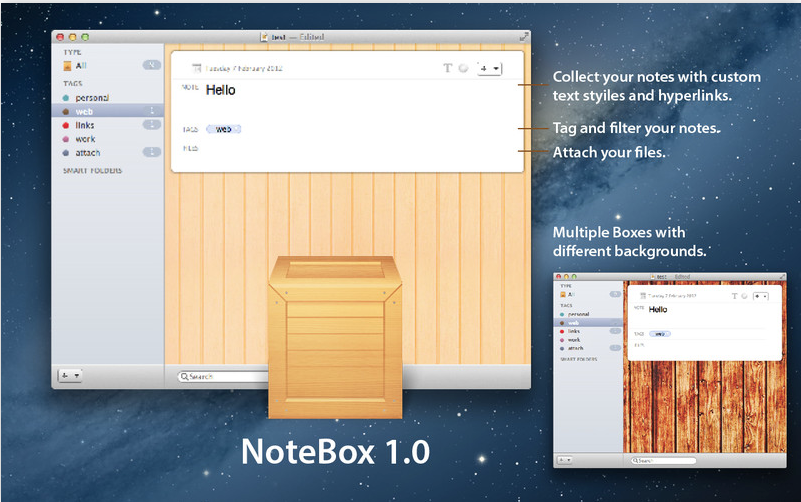This screenshot has height=502, width=801.
Task: Click the Search field in the small dark-wood window
Action: click(x=663, y=461)
